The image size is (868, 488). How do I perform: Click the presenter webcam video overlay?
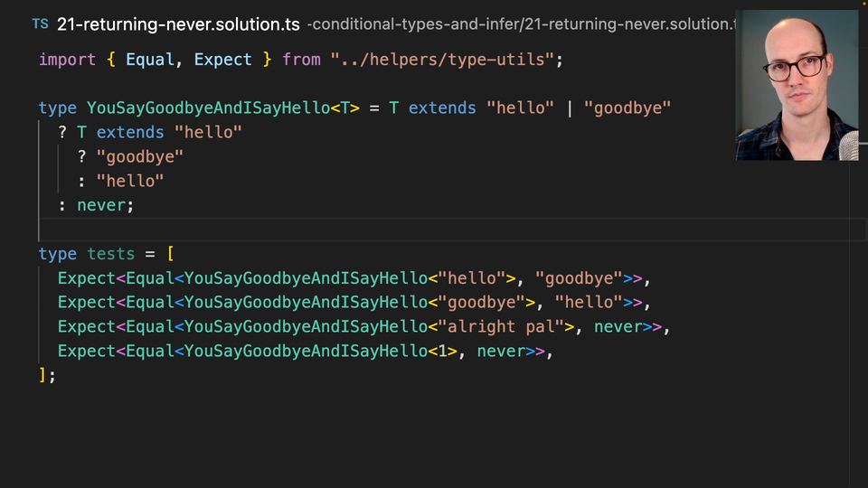pos(797,86)
